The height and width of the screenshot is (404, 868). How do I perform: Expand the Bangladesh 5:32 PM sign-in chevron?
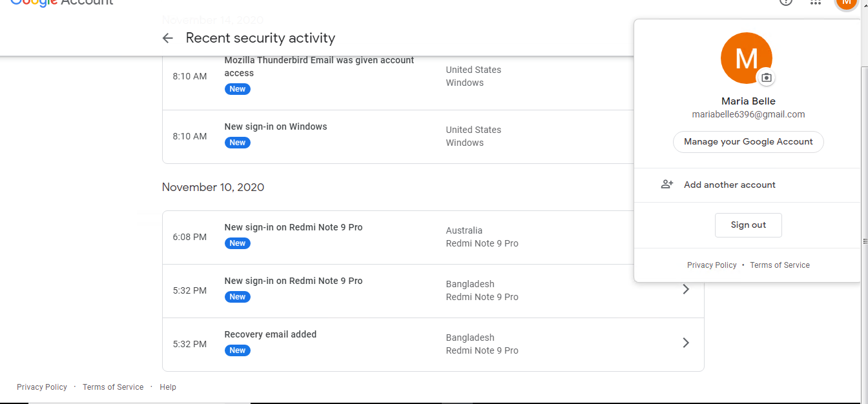686,290
